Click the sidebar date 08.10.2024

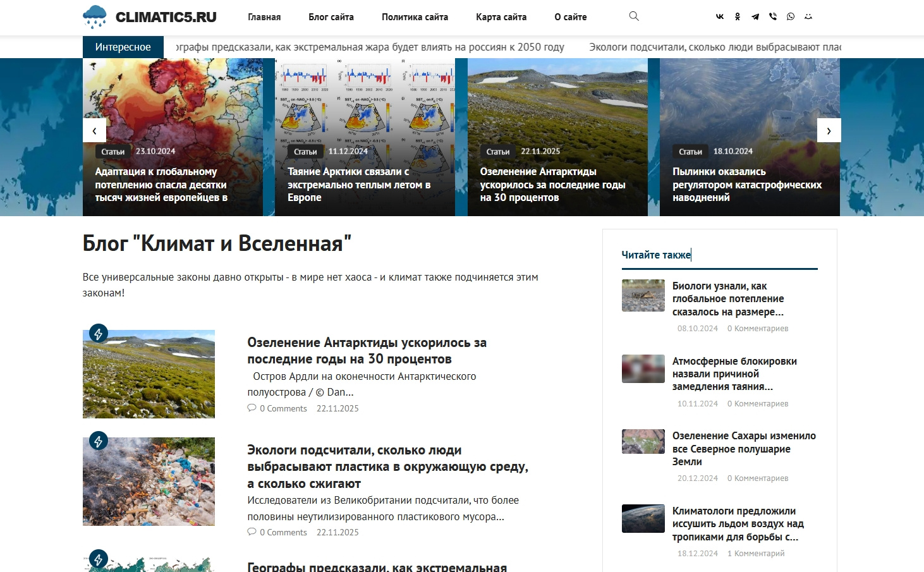(698, 329)
